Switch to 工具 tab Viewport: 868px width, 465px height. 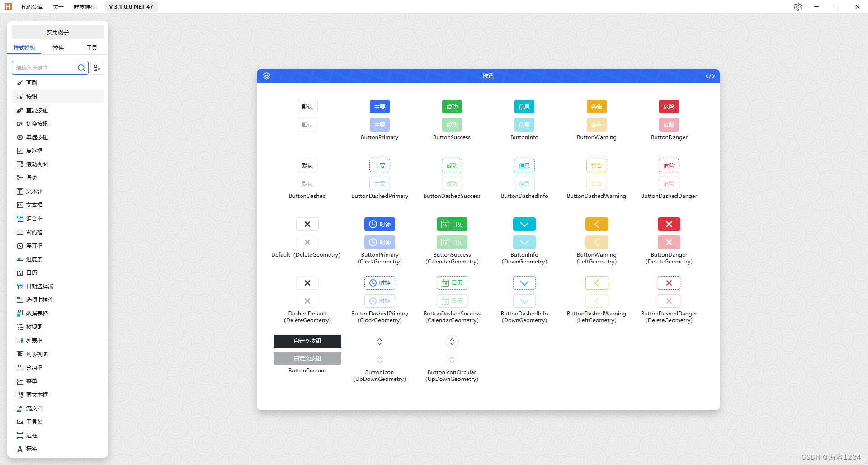pos(92,47)
